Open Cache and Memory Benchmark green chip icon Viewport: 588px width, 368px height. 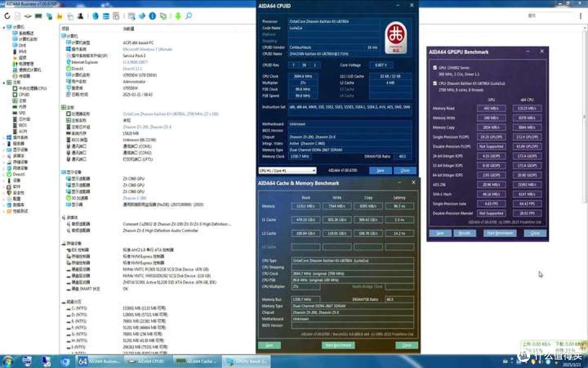38,16
